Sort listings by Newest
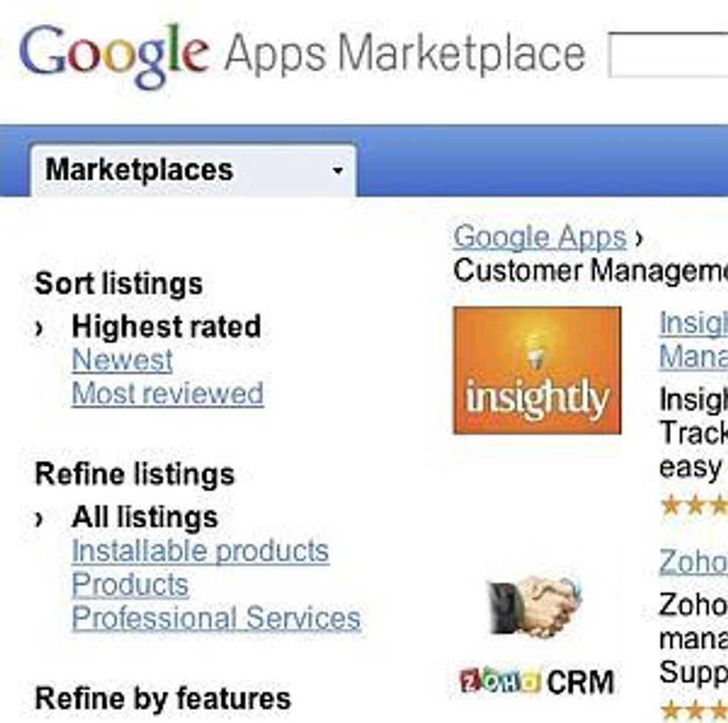This screenshot has width=728, height=723. 123,360
